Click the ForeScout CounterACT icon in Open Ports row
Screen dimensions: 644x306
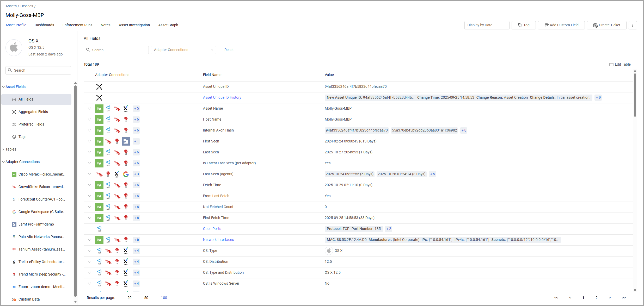(99, 228)
